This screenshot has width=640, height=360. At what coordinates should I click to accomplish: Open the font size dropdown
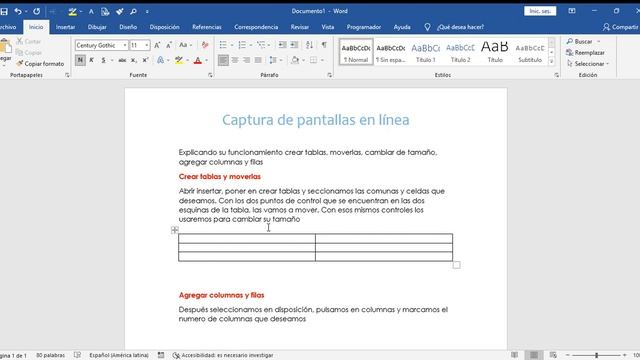(x=147, y=45)
